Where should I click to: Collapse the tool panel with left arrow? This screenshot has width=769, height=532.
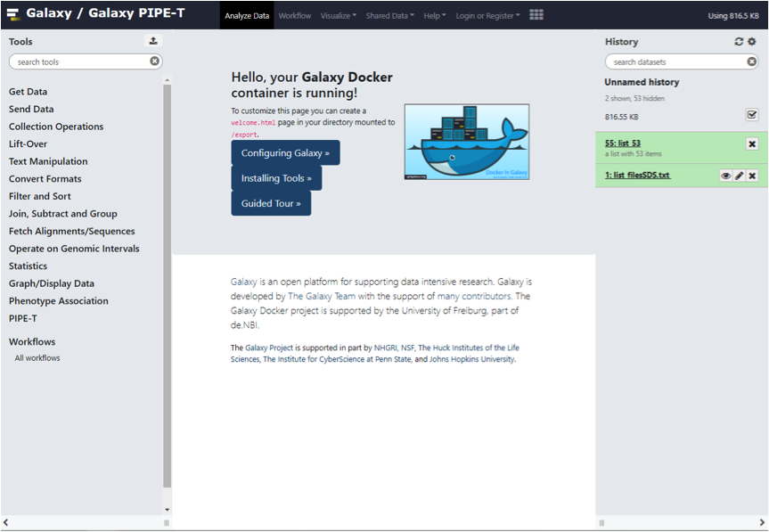[x=6, y=523]
